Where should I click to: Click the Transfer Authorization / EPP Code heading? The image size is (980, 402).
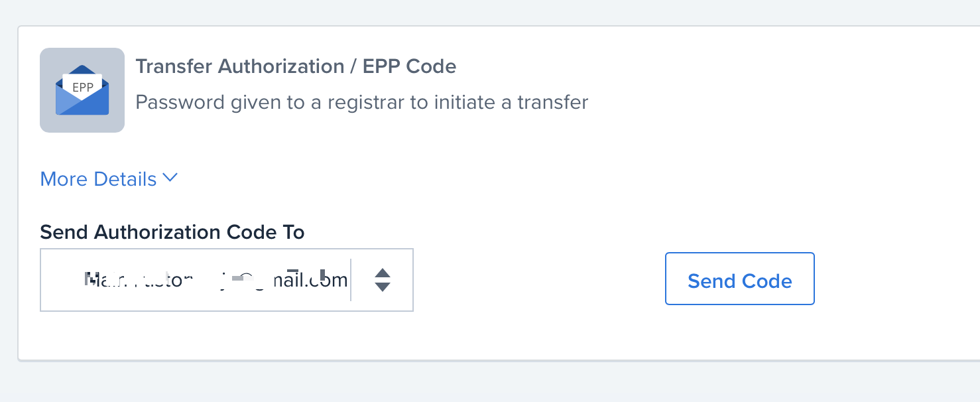(x=296, y=66)
